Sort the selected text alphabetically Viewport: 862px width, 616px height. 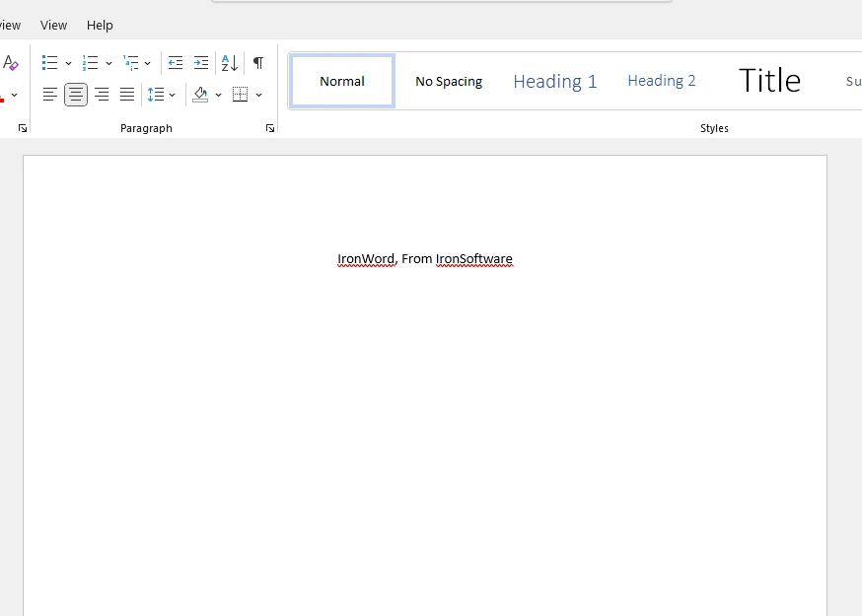click(x=230, y=63)
